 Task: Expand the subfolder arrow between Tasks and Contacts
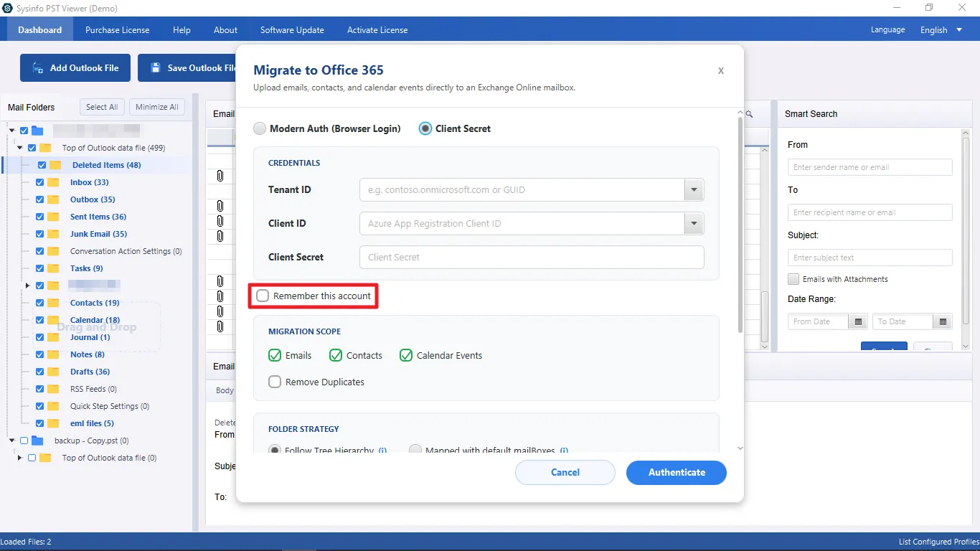(x=28, y=286)
